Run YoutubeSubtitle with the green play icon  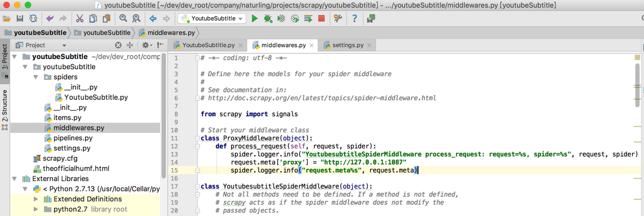tap(255, 18)
